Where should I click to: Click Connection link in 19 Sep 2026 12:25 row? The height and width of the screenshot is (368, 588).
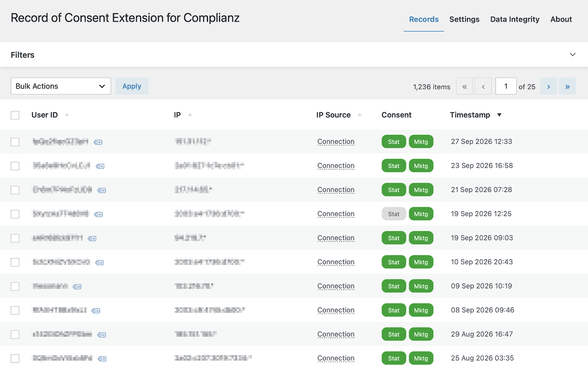coord(336,214)
